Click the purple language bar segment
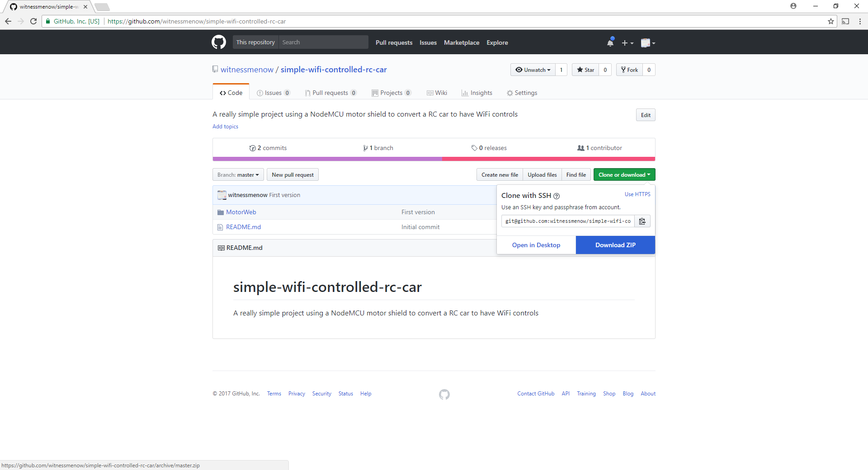 tap(327, 159)
